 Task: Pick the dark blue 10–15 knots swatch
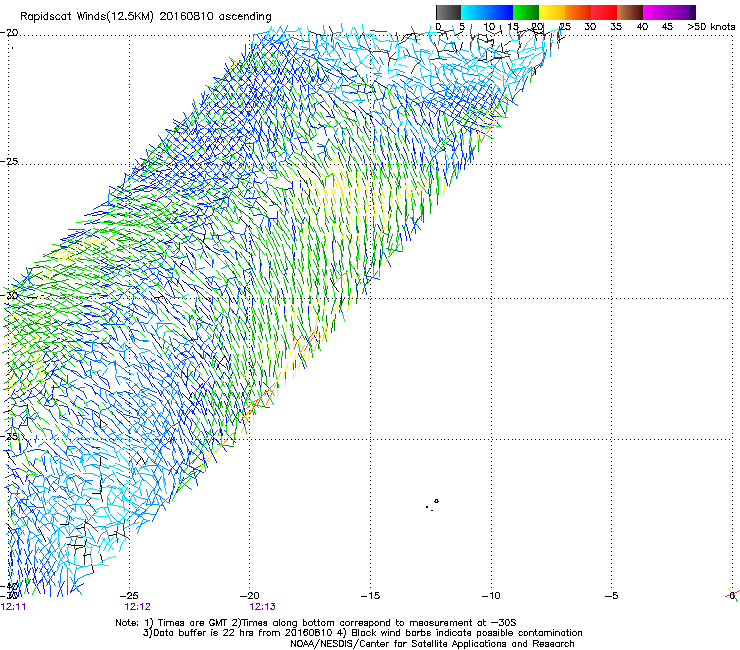click(x=500, y=12)
